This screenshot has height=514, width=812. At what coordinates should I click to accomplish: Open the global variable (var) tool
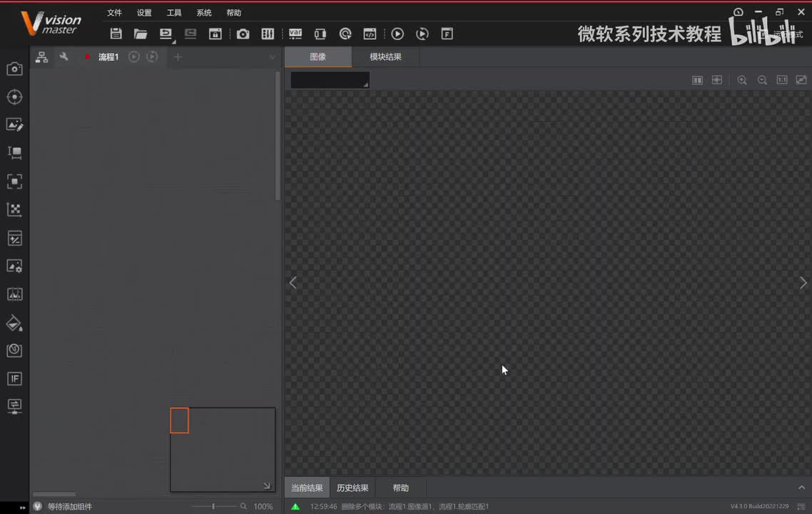point(295,34)
